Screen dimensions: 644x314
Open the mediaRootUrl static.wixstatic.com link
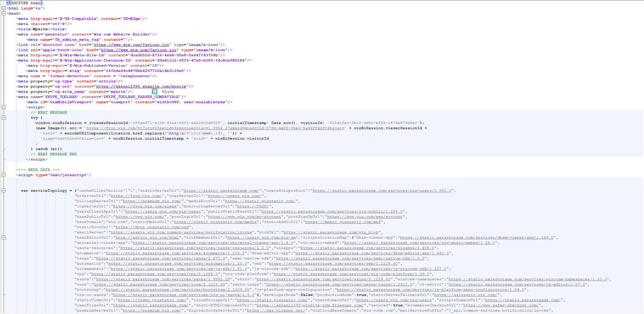260,201
